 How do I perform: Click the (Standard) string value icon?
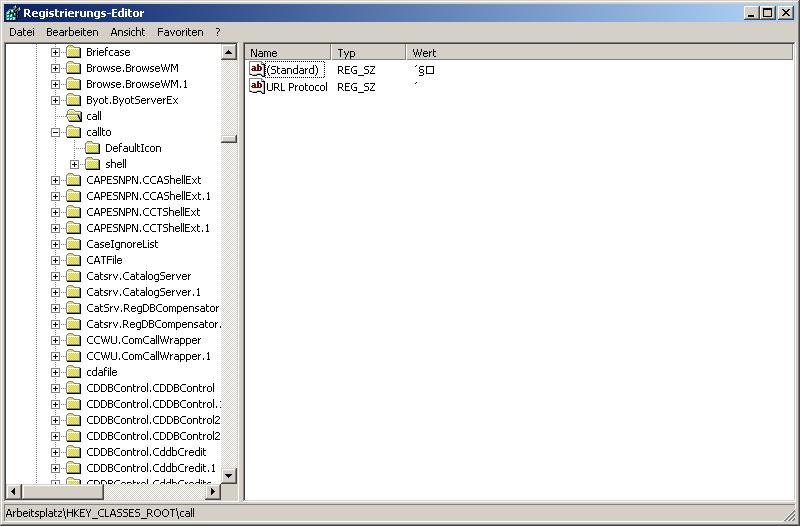(257, 70)
